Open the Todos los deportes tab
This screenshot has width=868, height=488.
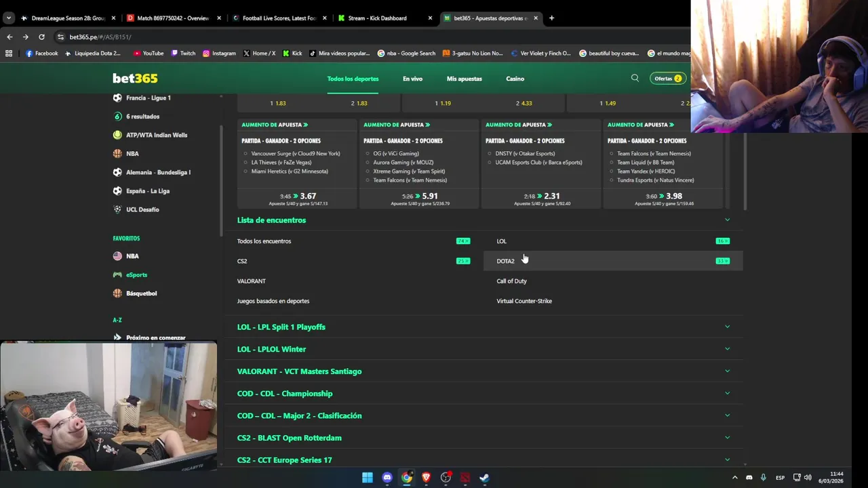pyautogui.click(x=353, y=79)
